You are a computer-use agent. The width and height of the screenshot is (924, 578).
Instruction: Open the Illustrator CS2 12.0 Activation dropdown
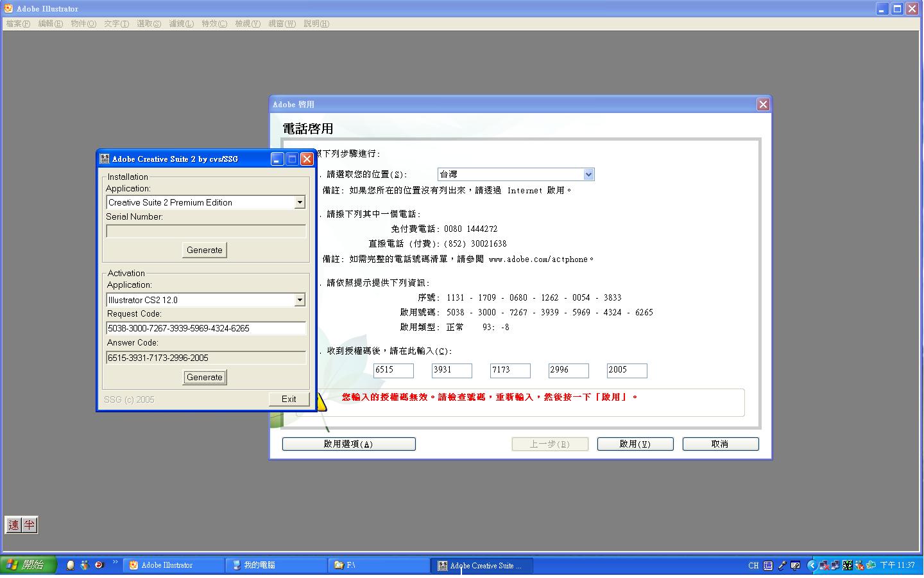[x=205, y=300]
